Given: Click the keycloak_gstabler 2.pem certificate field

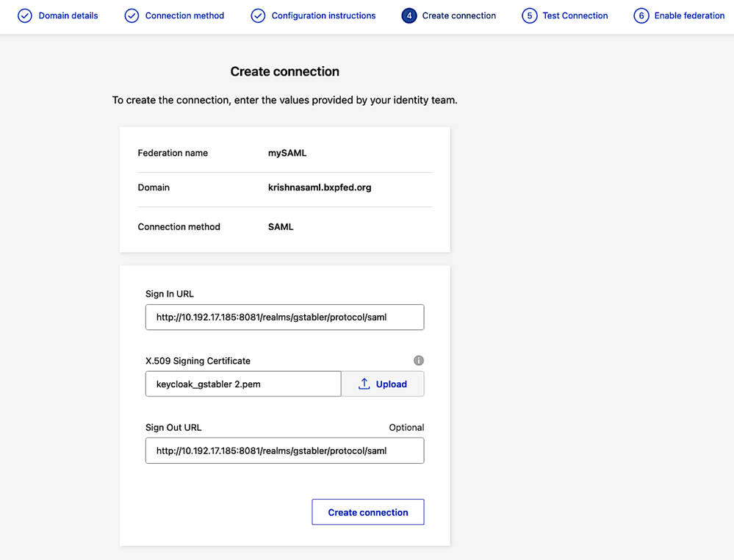Looking at the screenshot, I should (242, 384).
